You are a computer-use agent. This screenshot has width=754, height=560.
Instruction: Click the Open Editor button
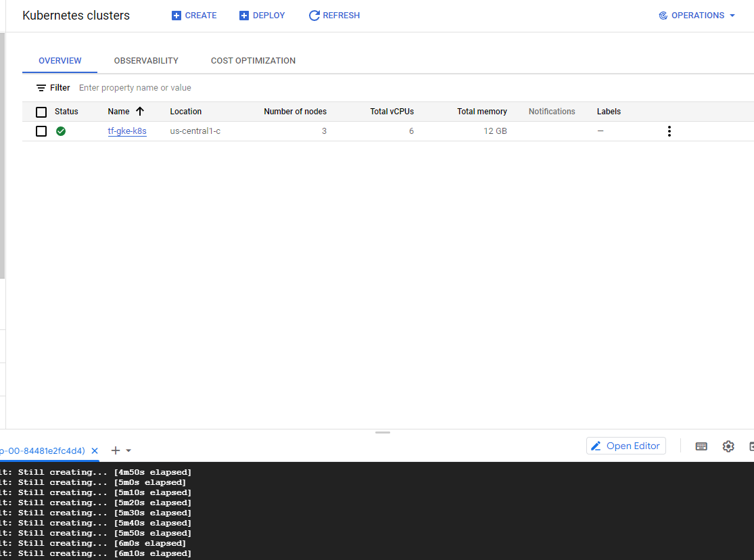point(626,446)
